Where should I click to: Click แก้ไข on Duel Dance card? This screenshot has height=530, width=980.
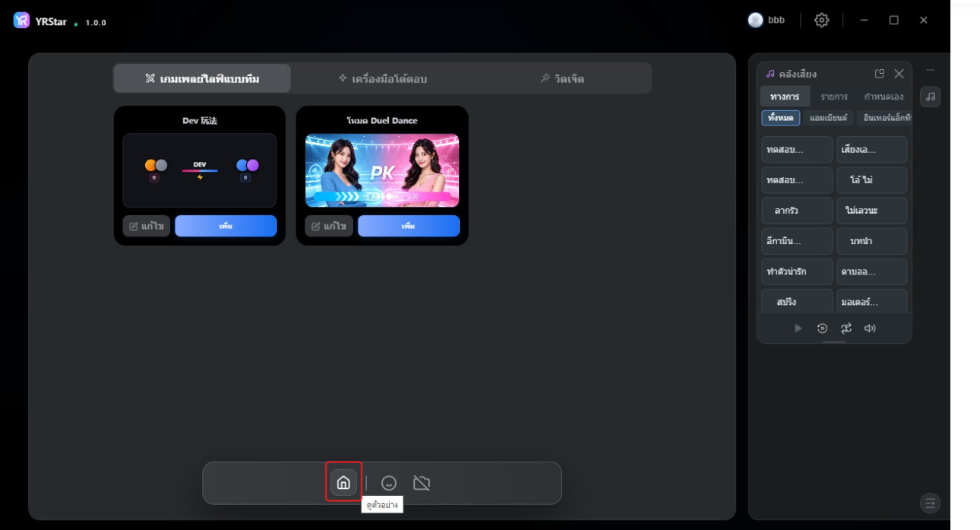pyautogui.click(x=329, y=226)
